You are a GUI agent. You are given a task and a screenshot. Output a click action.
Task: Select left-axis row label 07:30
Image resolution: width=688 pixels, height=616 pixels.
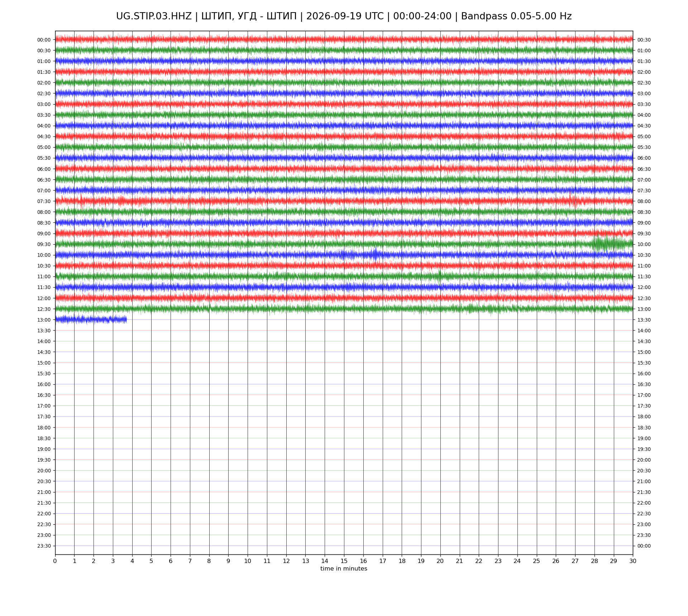[x=44, y=201]
